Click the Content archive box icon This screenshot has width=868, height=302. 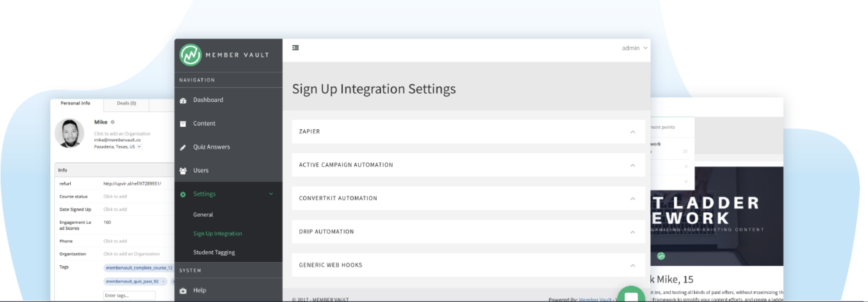183,124
